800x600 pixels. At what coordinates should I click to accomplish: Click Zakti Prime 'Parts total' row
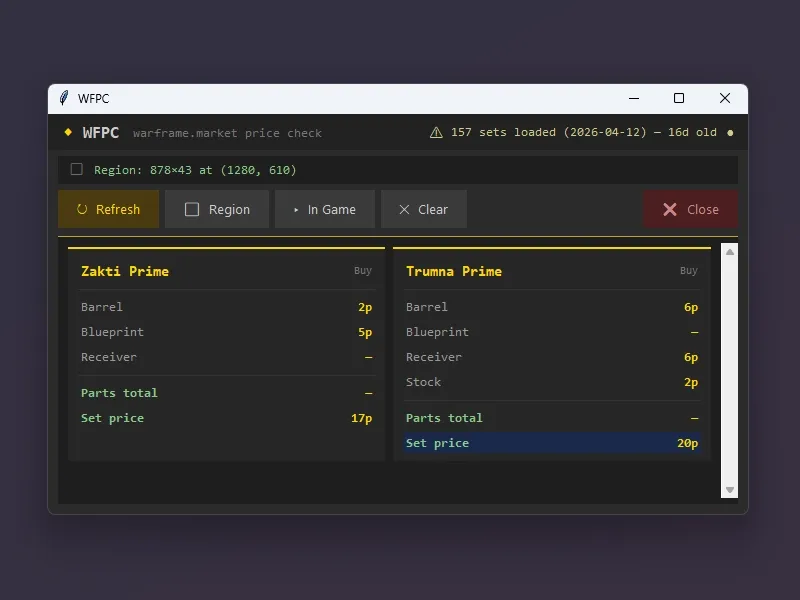pyautogui.click(x=227, y=393)
